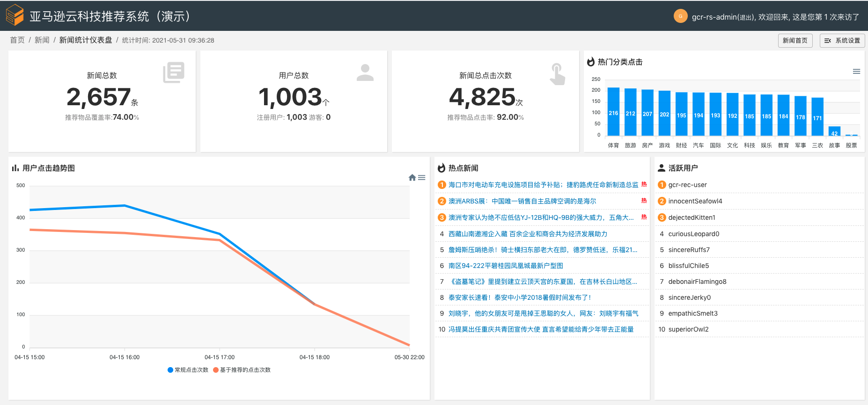Viewport: 868px width, 405px height.
Task: Select active user empathicSmelt3
Action: (x=693, y=313)
